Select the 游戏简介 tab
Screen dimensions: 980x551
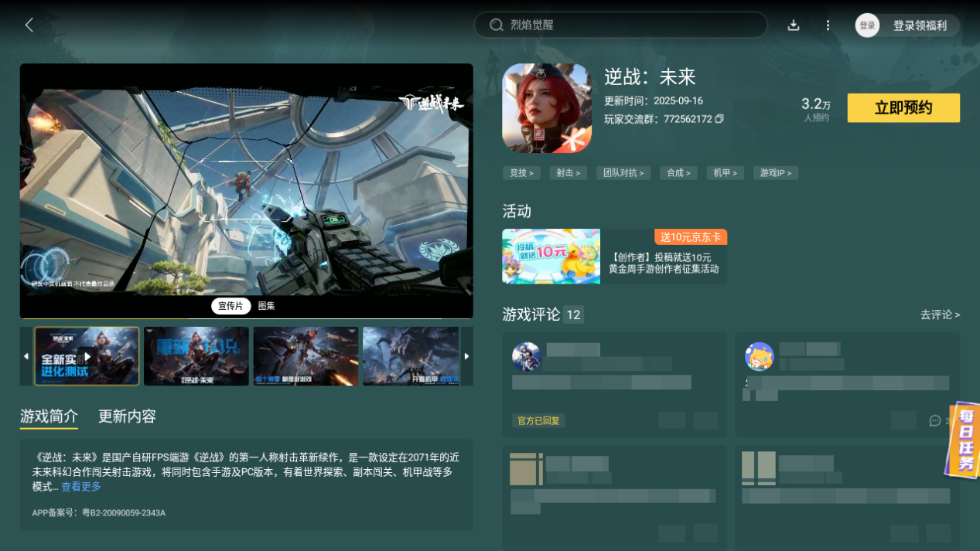click(x=49, y=417)
